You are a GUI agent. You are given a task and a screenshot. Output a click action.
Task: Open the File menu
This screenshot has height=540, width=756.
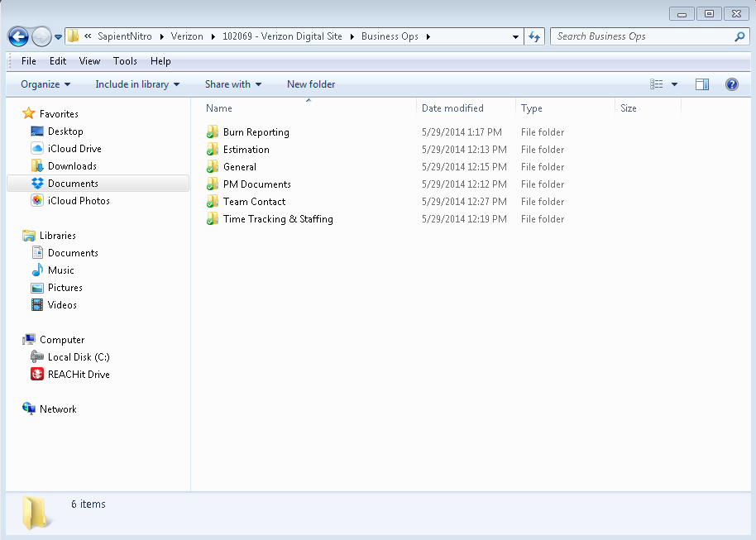[28, 61]
